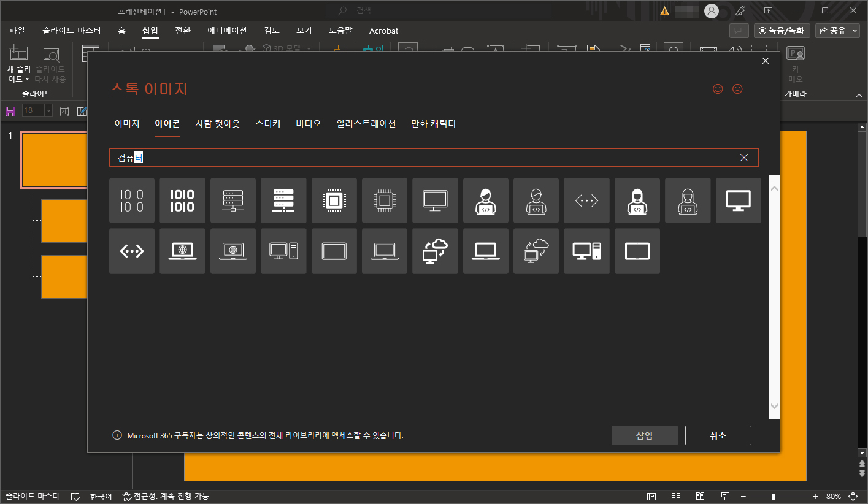Click the 삽입 button
The height and width of the screenshot is (504, 868).
(645, 435)
